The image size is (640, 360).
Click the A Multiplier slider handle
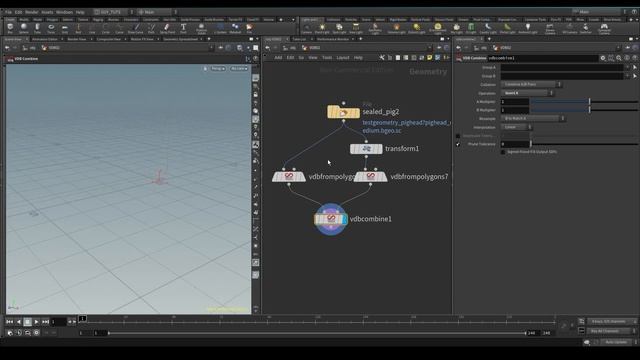(589, 102)
